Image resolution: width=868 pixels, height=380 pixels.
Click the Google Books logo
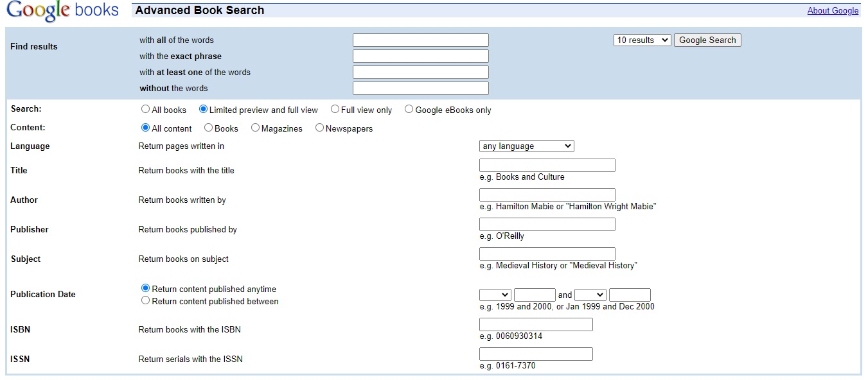pyautogui.click(x=62, y=11)
